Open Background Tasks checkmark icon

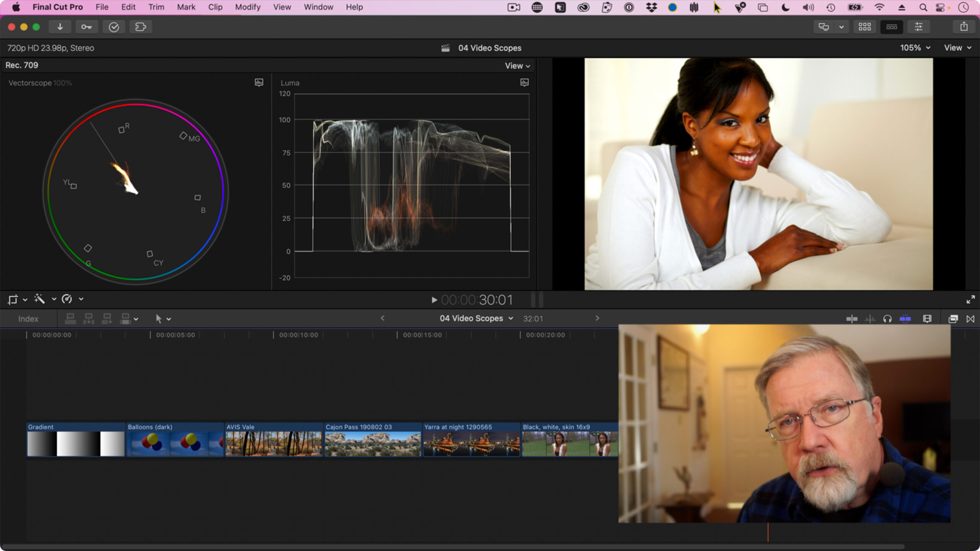click(114, 27)
